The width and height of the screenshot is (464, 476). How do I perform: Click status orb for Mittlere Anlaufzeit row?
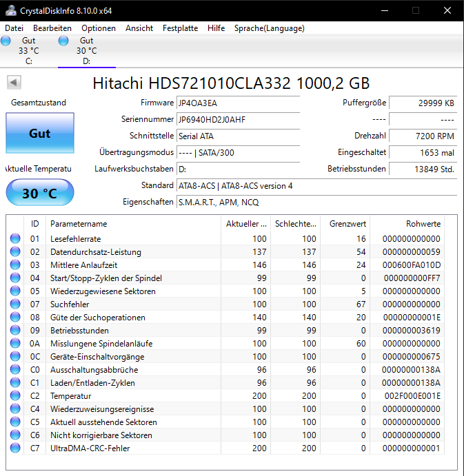click(15, 265)
